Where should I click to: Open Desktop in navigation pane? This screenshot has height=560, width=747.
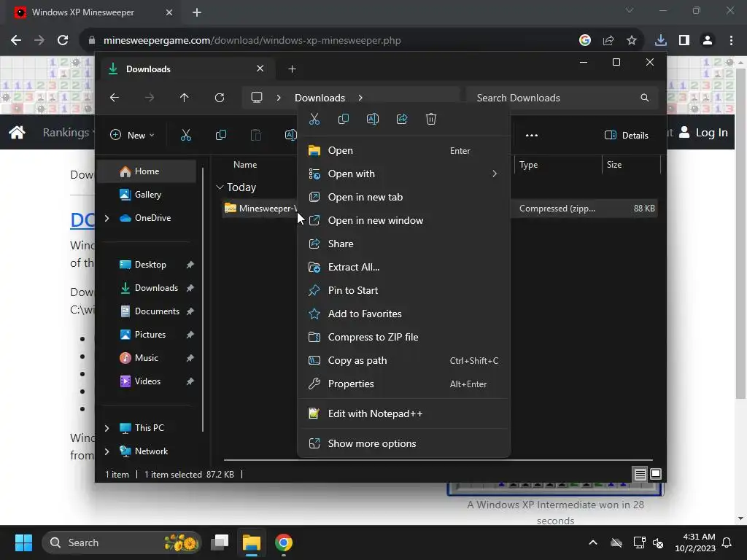[147, 265]
